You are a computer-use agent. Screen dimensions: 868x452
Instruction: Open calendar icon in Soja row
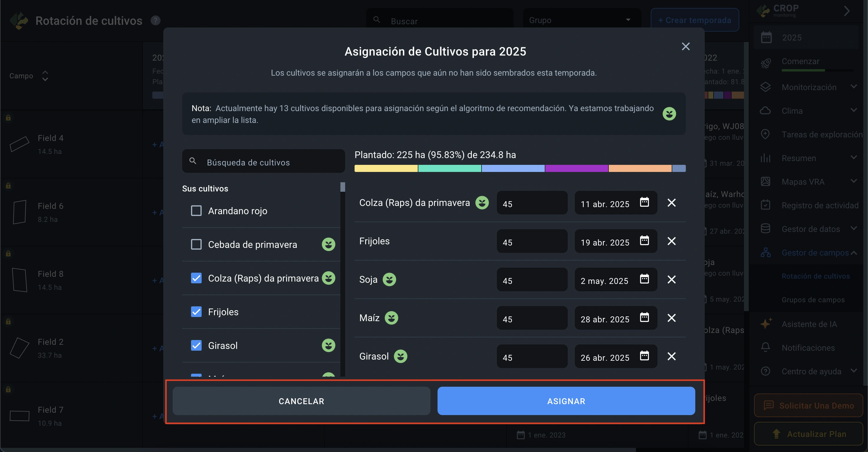tap(644, 279)
